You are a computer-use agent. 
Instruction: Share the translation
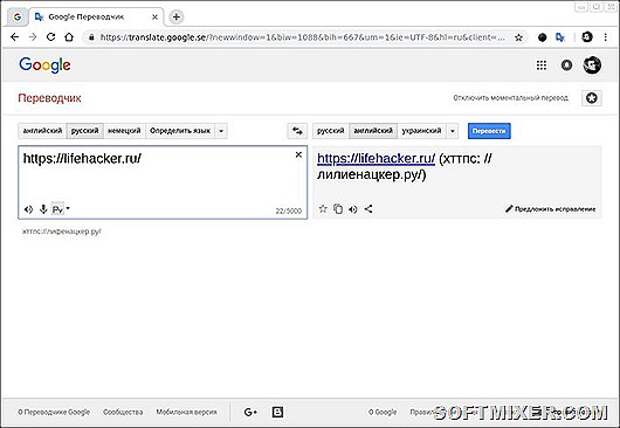369,209
